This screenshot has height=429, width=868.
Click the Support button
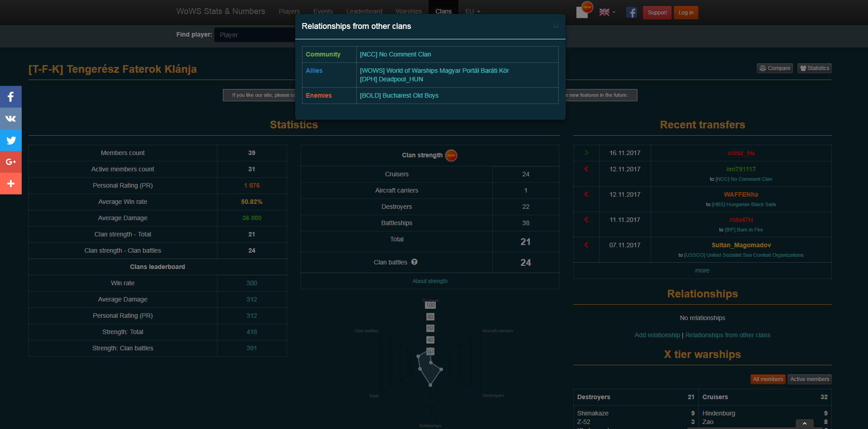click(x=657, y=13)
